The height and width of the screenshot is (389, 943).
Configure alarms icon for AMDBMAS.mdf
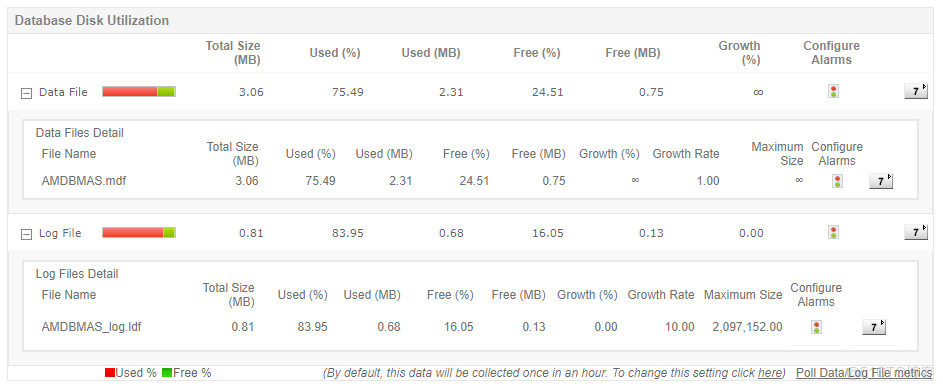(x=836, y=181)
